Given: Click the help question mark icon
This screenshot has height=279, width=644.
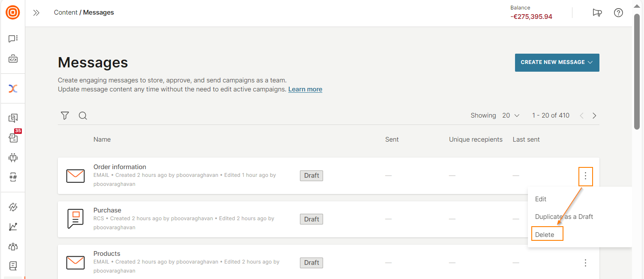Looking at the screenshot, I should (618, 12).
